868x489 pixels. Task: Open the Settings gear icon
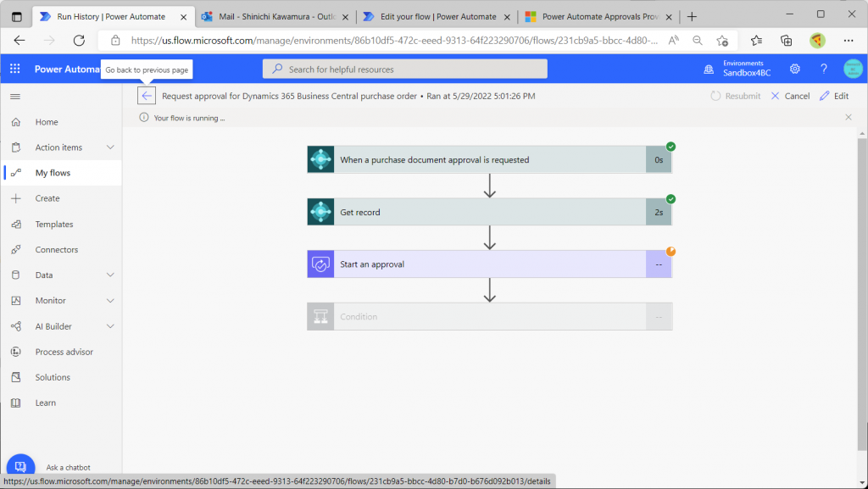pos(795,69)
